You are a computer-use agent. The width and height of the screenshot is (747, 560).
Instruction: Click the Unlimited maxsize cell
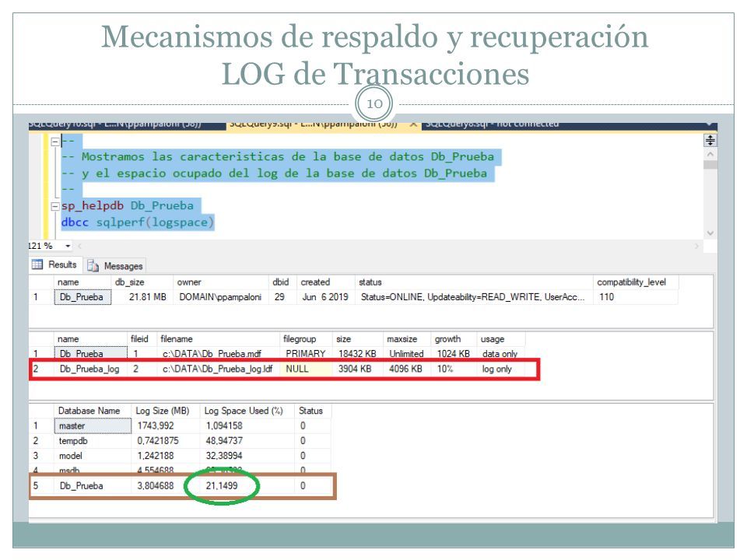[406, 354]
